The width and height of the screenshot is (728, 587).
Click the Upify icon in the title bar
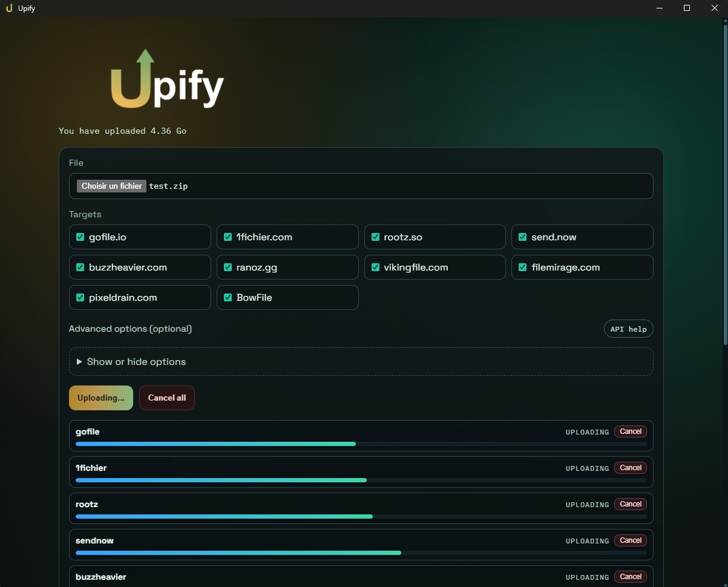point(9,8)
